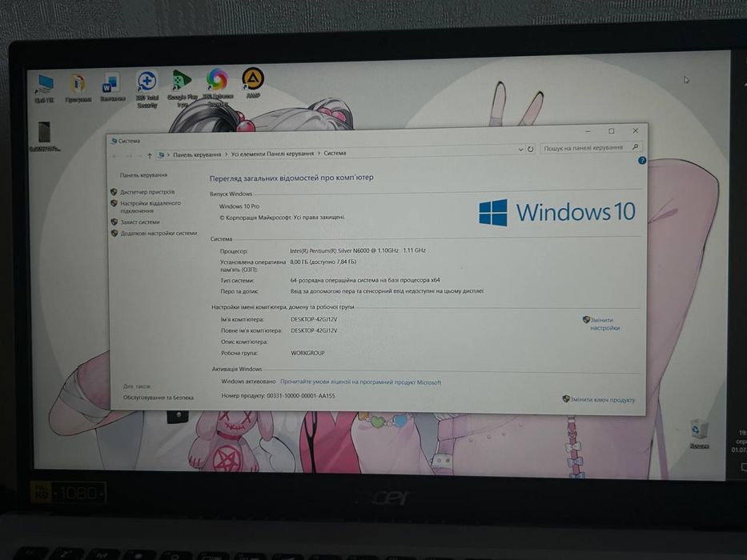Viewport: 747px width, 560px height.
Task: Click shield icon beside 'Захист системи'
Action: [114, 222]
